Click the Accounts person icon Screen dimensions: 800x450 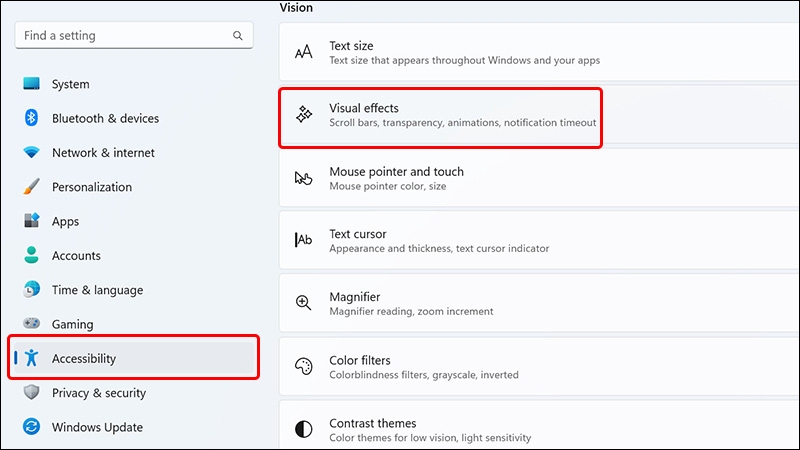pos(32,255)
